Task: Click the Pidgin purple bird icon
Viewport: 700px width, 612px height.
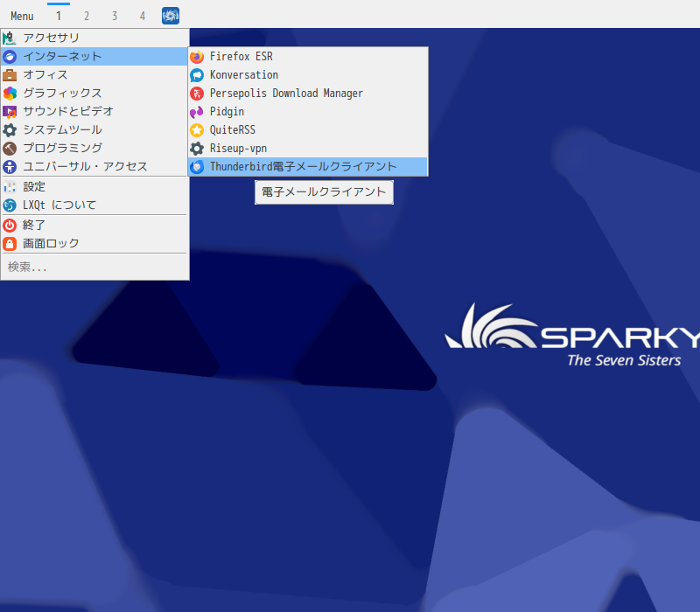Action: 197,112
